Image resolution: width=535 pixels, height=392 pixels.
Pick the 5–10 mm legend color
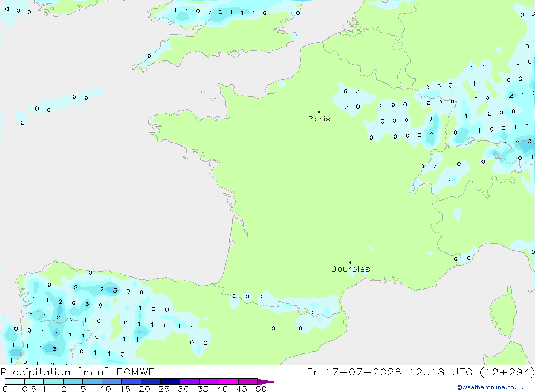[92, 381]
